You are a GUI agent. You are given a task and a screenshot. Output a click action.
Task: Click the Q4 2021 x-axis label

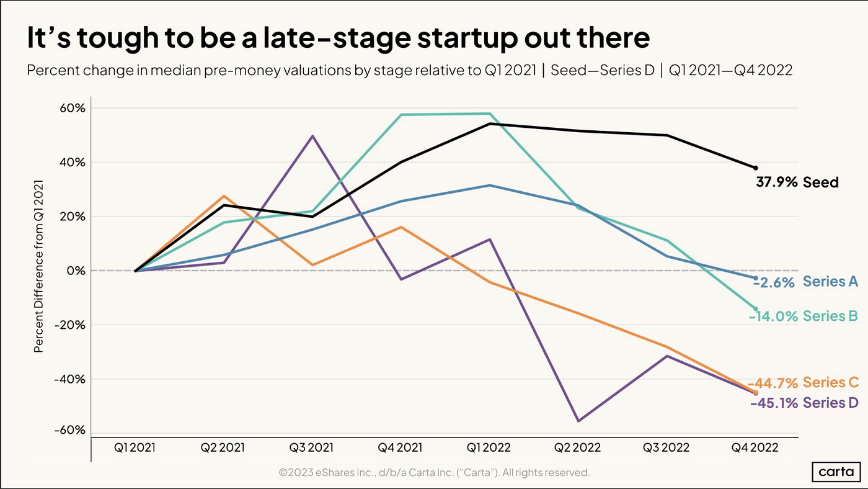(x=401, y=447)
